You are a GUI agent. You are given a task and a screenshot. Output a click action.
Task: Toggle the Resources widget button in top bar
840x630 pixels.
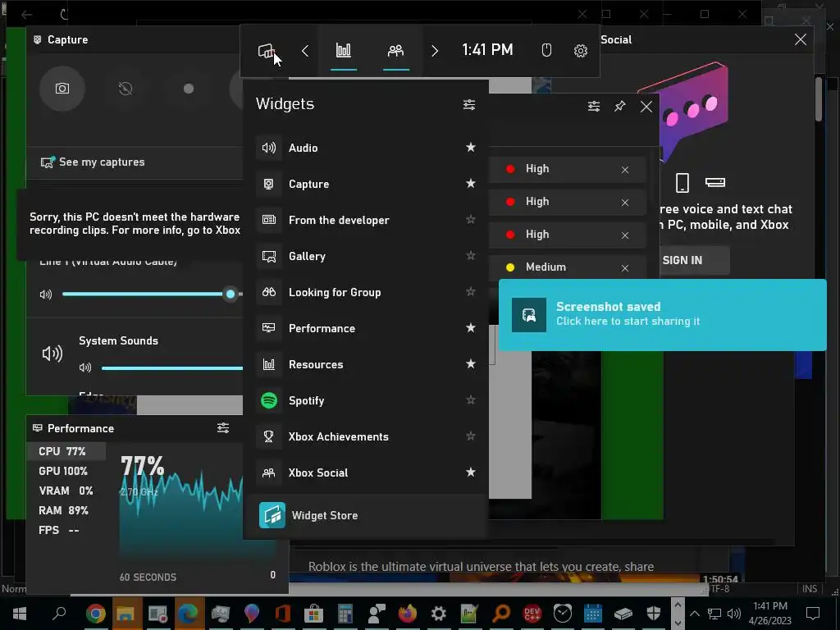[x=344, y=51]
